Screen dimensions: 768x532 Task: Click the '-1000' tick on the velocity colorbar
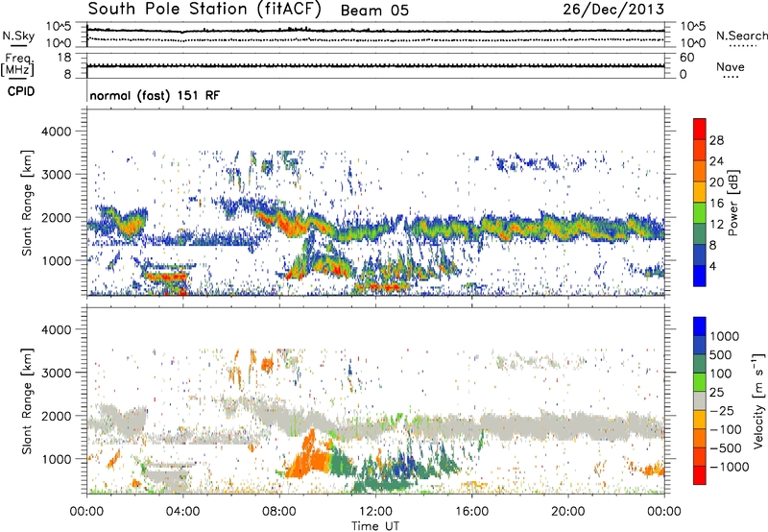click(x=729, y=467)
